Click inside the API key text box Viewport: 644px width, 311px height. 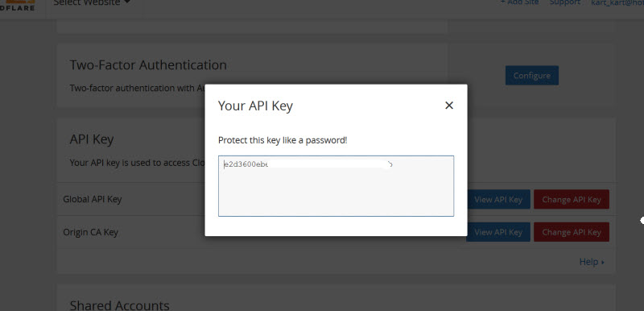coord(336,186)
